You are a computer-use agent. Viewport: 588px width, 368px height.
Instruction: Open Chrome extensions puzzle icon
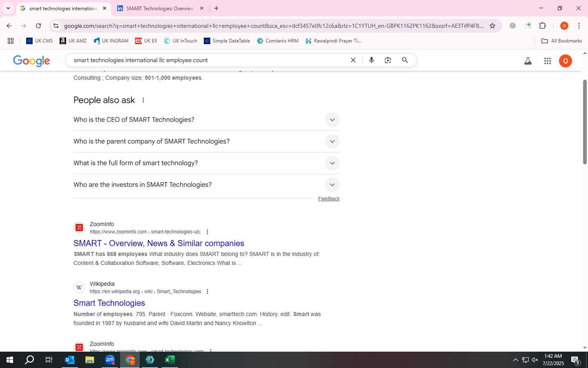(x=543, y=26)
